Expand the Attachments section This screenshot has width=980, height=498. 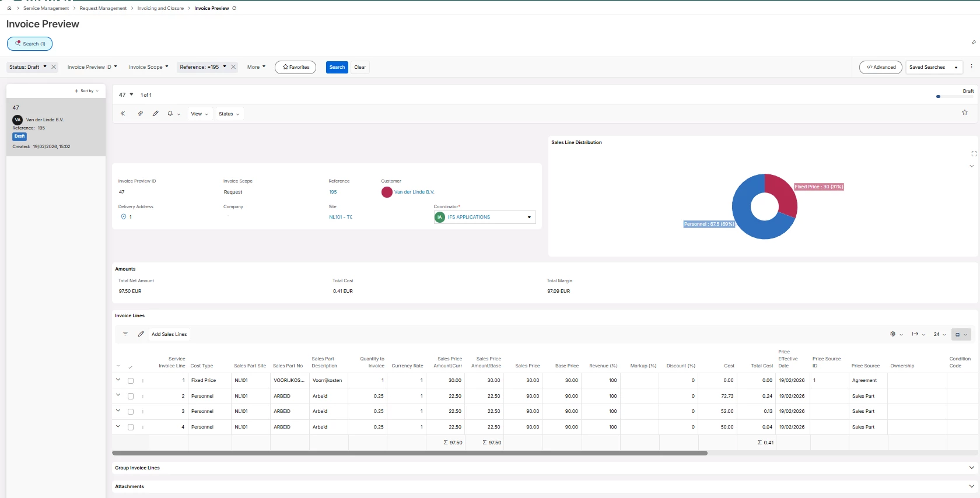coord(971,486)
